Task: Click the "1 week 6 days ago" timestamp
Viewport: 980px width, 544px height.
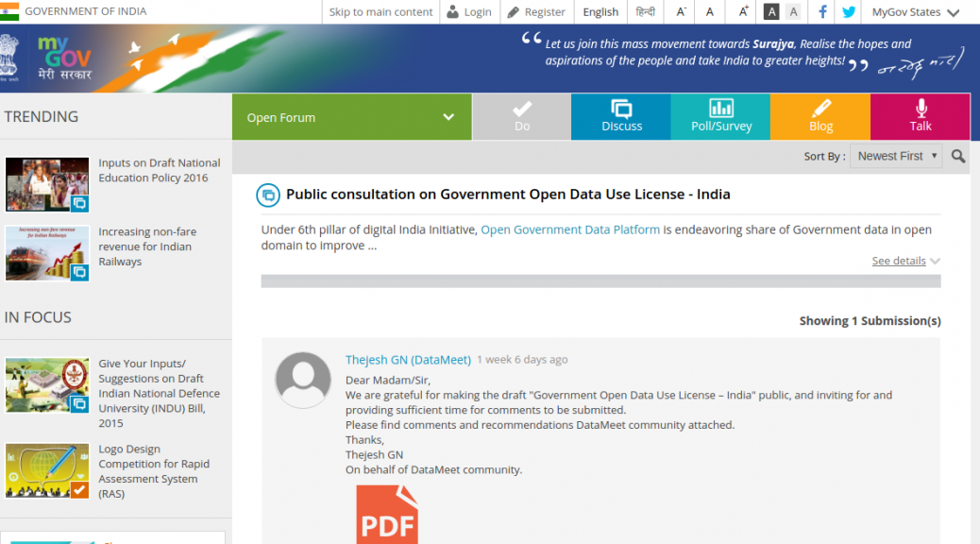Action: 522,360
